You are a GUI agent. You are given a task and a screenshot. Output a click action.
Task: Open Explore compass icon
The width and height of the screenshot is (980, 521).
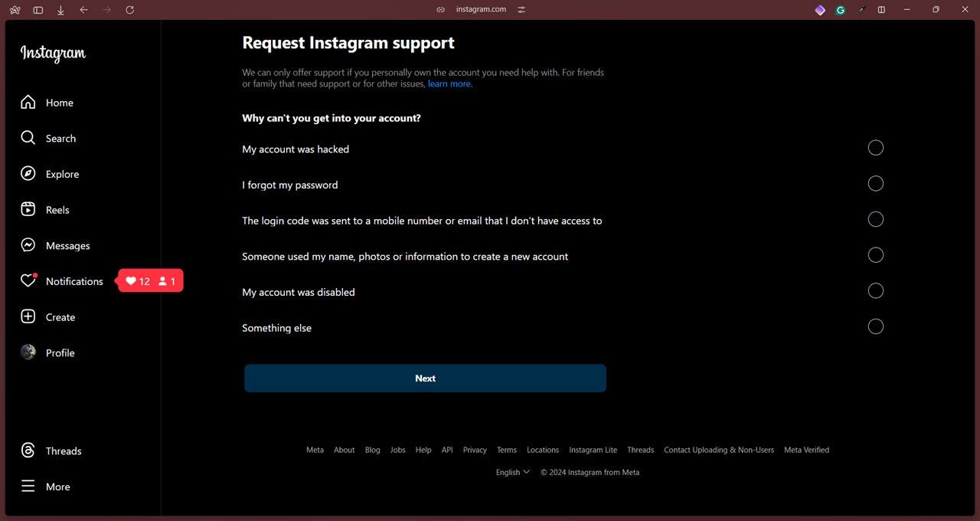pos(28,174)
